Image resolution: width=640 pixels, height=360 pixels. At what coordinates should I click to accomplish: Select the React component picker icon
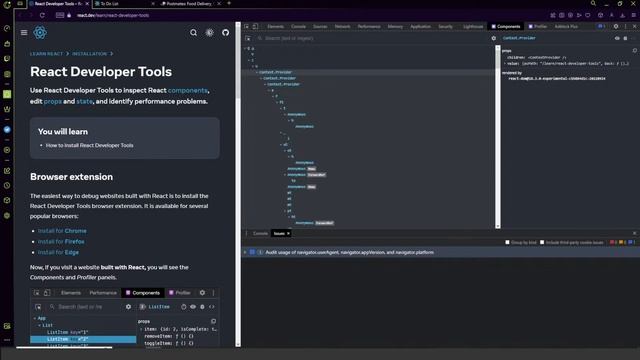click(248, 38)
